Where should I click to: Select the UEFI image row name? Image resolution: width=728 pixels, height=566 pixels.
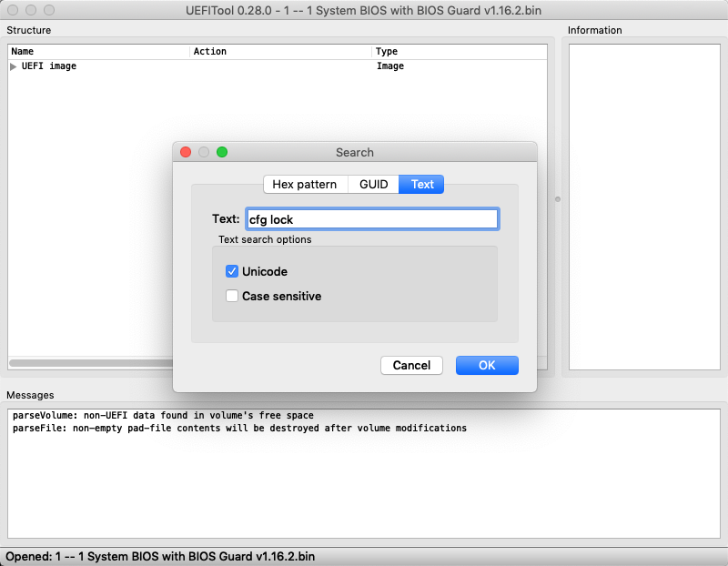click(x=48, y=66)
